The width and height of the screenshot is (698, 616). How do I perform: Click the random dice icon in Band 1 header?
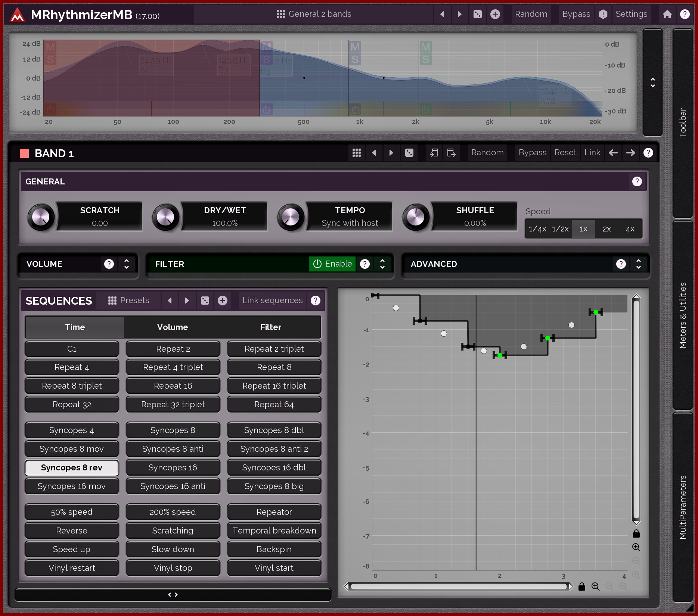[x=409, y=153]
